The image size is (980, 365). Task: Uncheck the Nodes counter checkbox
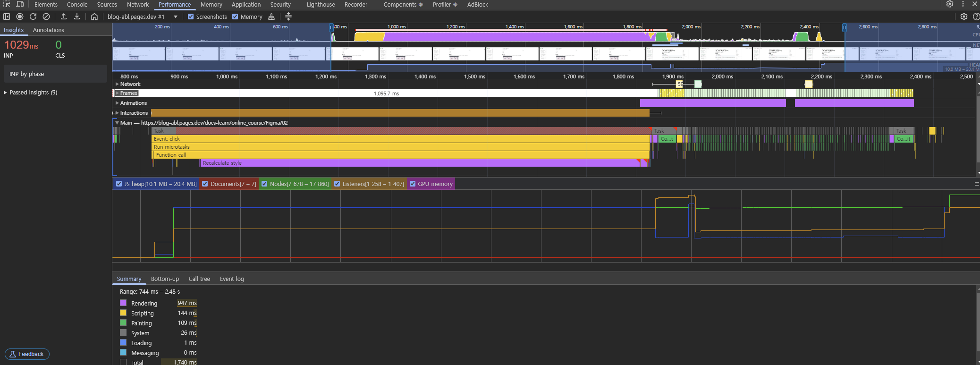pyautogui.click(x=264, y=184)
